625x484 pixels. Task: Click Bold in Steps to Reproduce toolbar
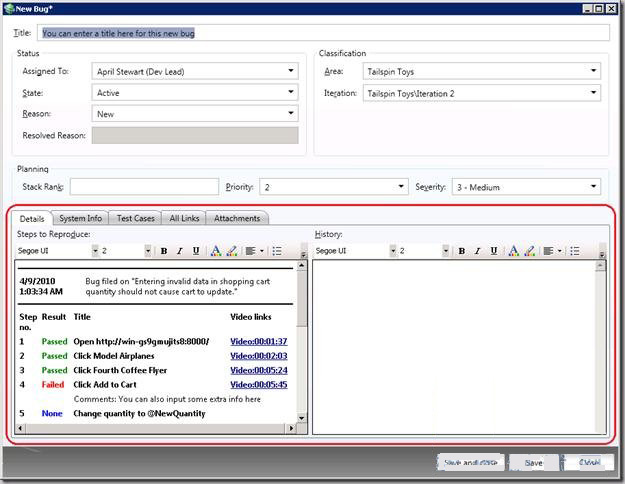click(x=164, y=251)
